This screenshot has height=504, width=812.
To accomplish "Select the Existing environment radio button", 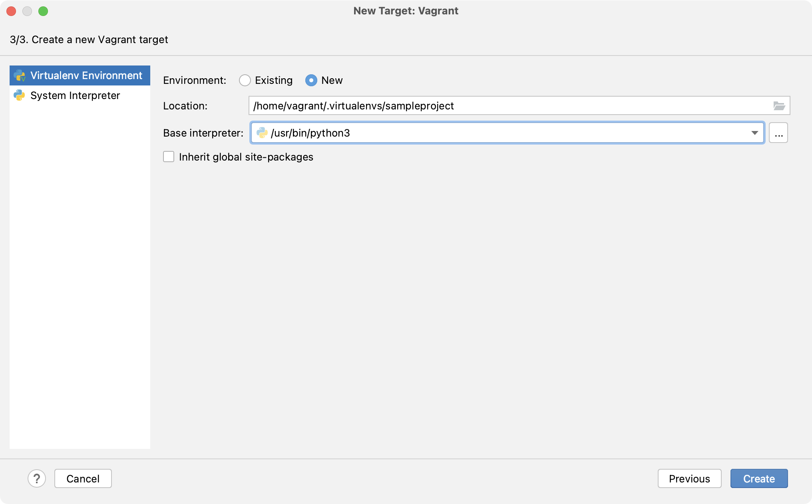I will (245, 80).
